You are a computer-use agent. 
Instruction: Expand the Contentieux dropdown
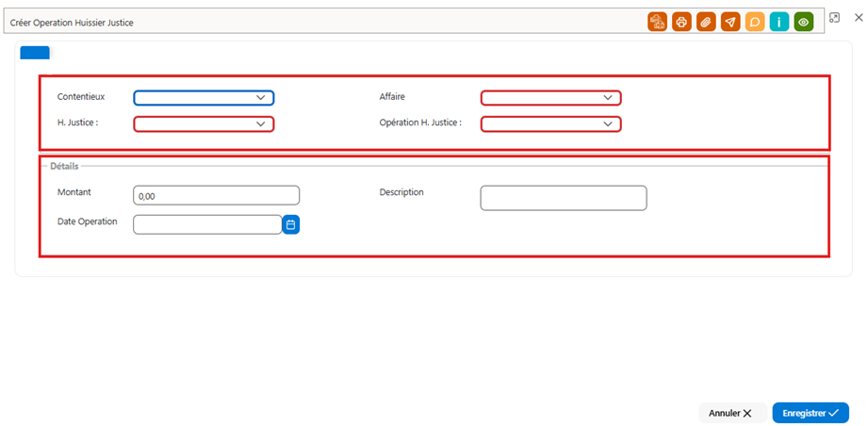(204, 98)
